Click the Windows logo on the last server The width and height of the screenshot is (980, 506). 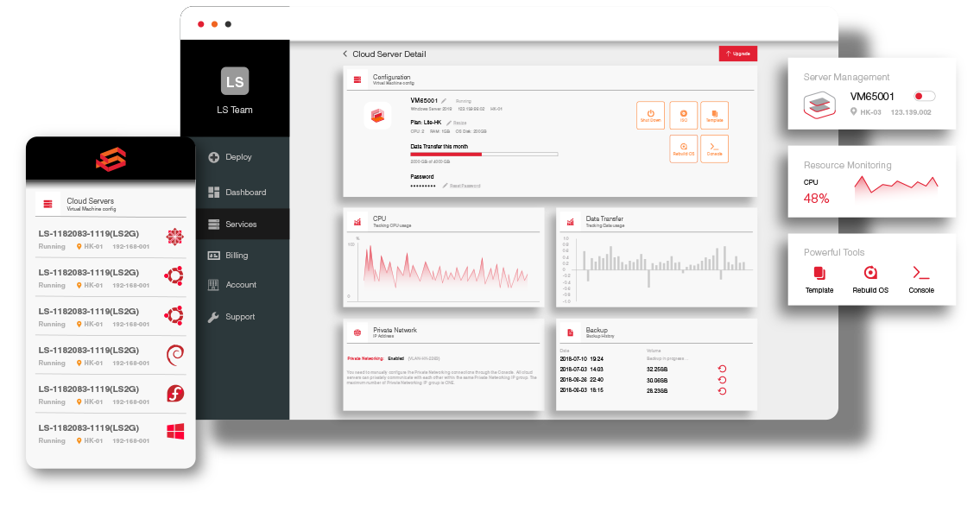point(173,432)
